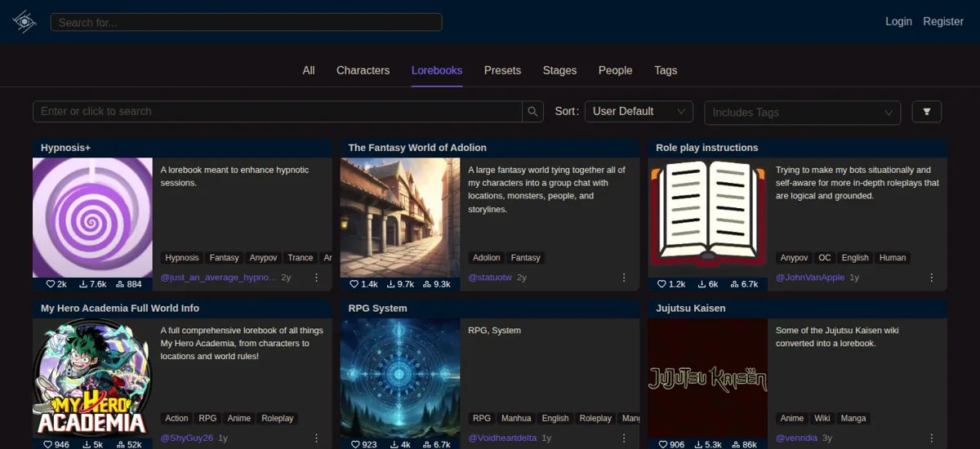Click Role play instructions 6.7k token icon

pyautogui.click(x=734, y=284)
